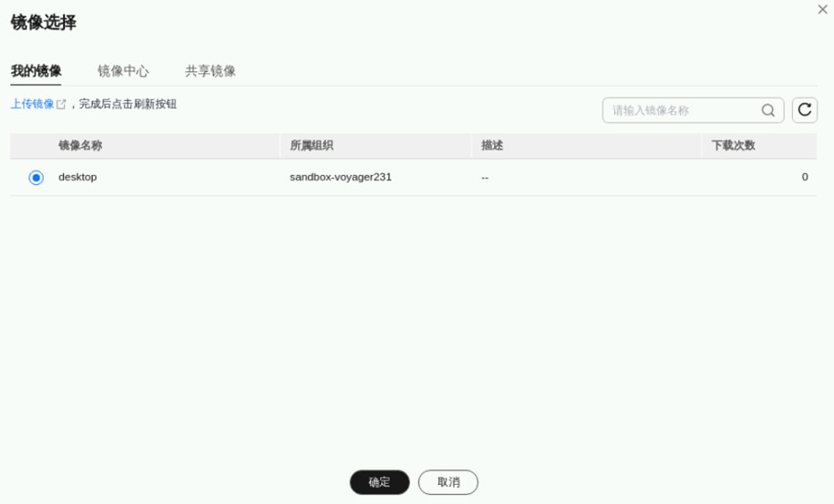Viewport: 834px width, 504px height.
Task: Select the desktop image radio button
Action: (36, 178)
